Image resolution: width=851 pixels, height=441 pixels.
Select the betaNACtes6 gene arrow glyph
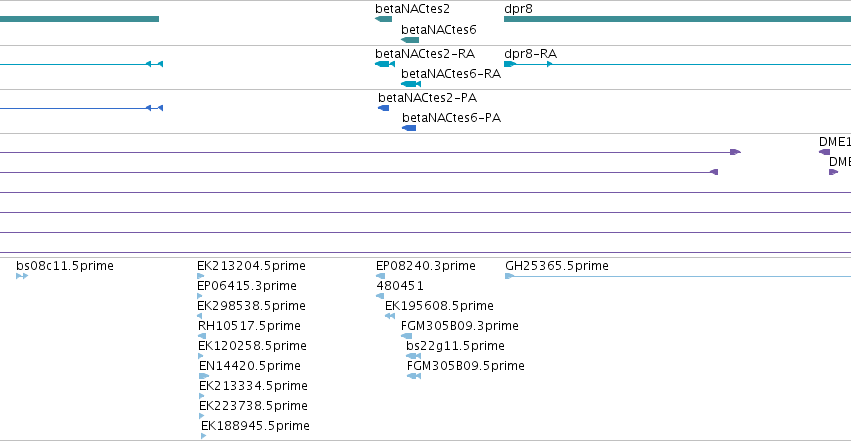coord(410,40)
